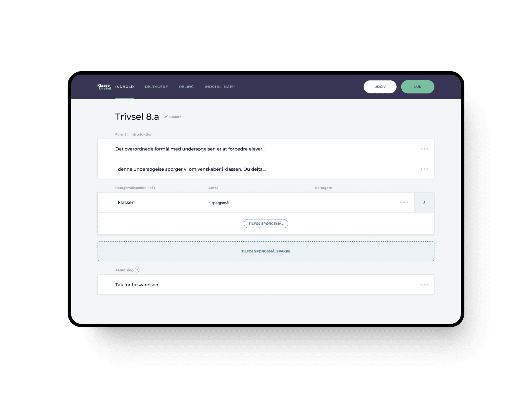Click the three-dot menu on first introduction card
The height and width of the screenshot is (399, 532).
click(425, 149)
